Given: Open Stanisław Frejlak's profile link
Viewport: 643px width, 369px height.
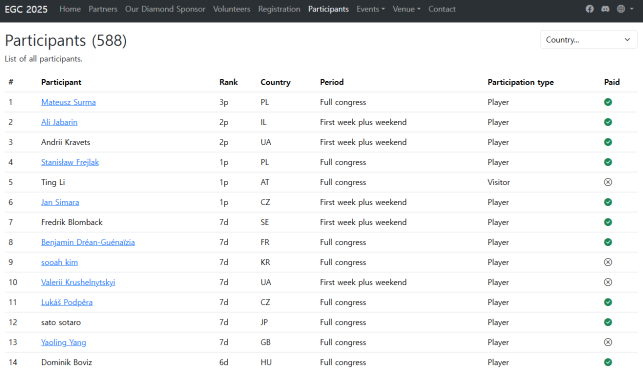Looking at the screenshot, I should [x=70, y=162].
